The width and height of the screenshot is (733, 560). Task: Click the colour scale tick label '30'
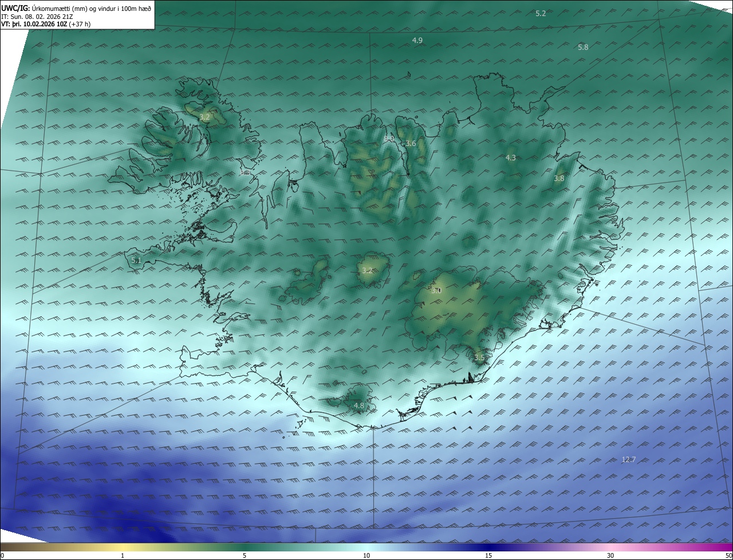[610, 555]
